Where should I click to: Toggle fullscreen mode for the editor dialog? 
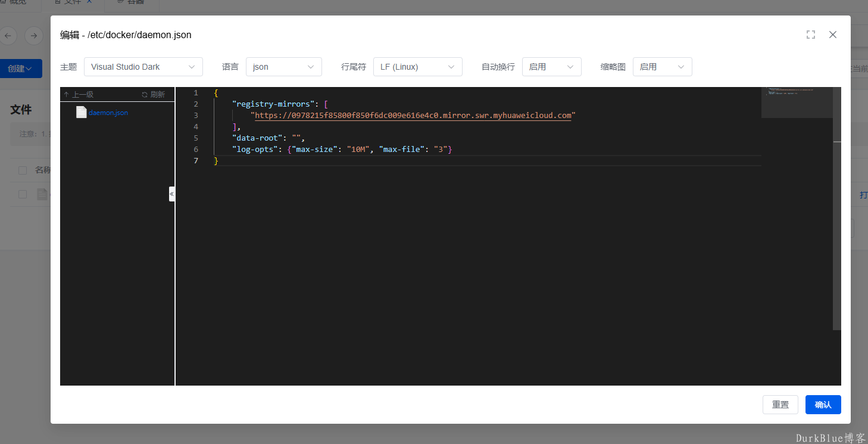[x=811, y=35]
